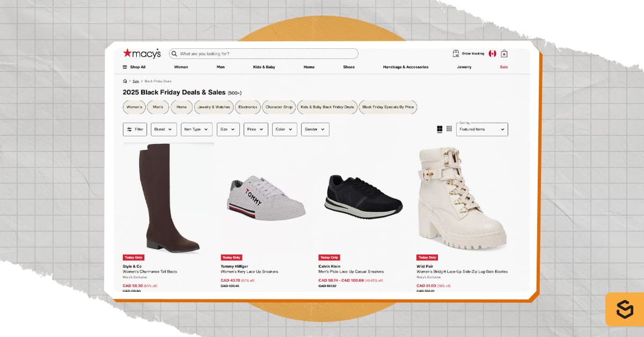This screenshot has width=644, height=337.
Task: Expand the Price filter dropdown
Action: (x=256, y=129)
